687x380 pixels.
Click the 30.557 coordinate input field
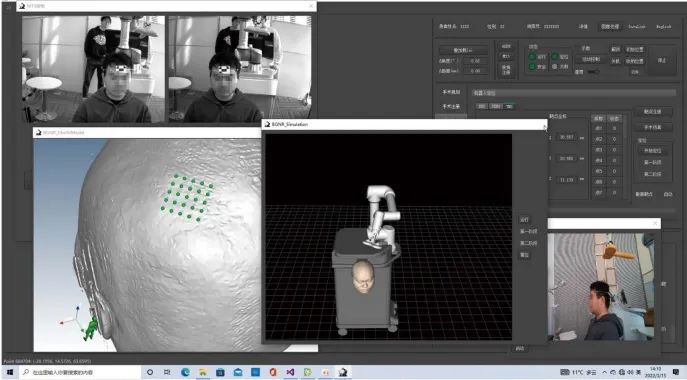point(567,137)
